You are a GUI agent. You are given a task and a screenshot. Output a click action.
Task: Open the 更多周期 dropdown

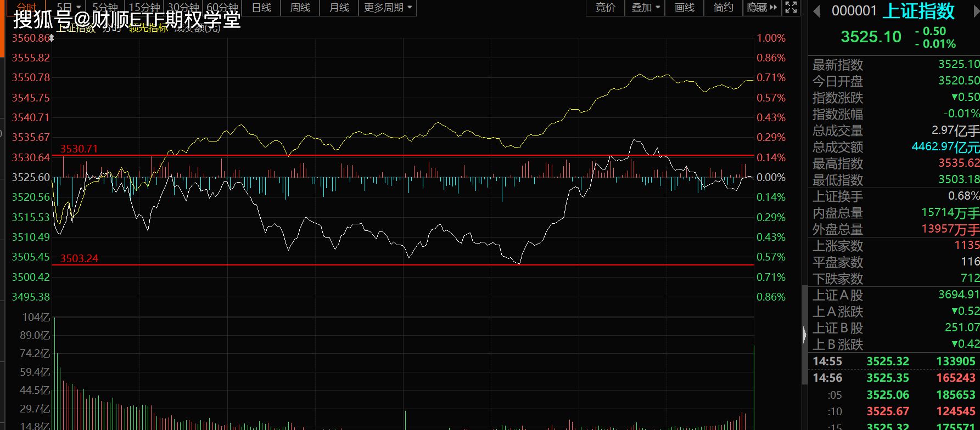tap(387, 8)
